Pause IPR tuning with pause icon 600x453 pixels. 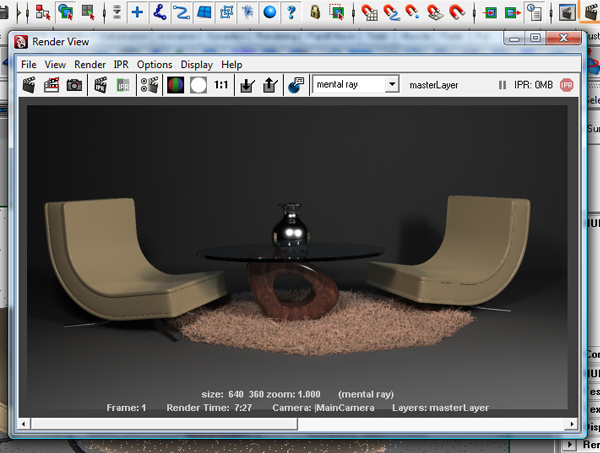tap(502, 85)
